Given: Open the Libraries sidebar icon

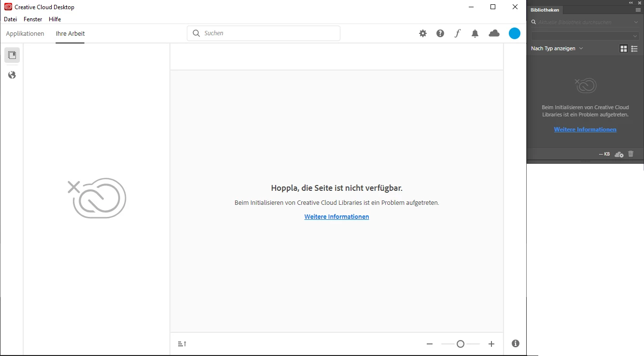Looking at the screenshot, I should 12,55.
